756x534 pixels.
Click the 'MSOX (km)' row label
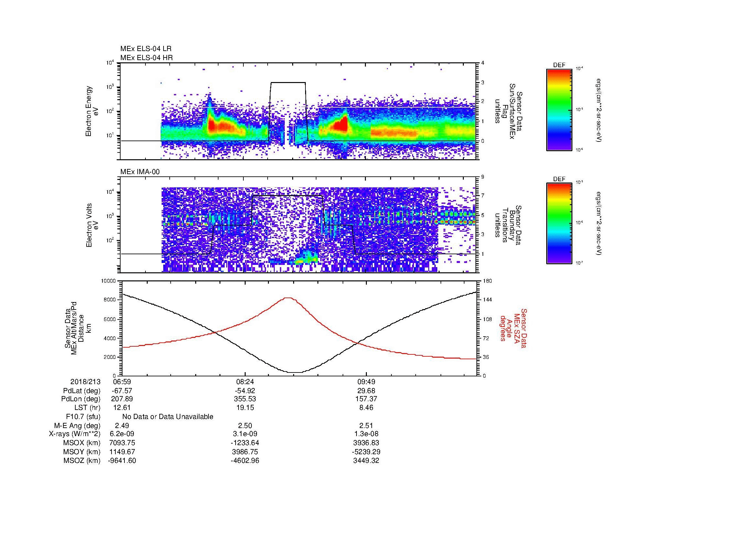82,443
